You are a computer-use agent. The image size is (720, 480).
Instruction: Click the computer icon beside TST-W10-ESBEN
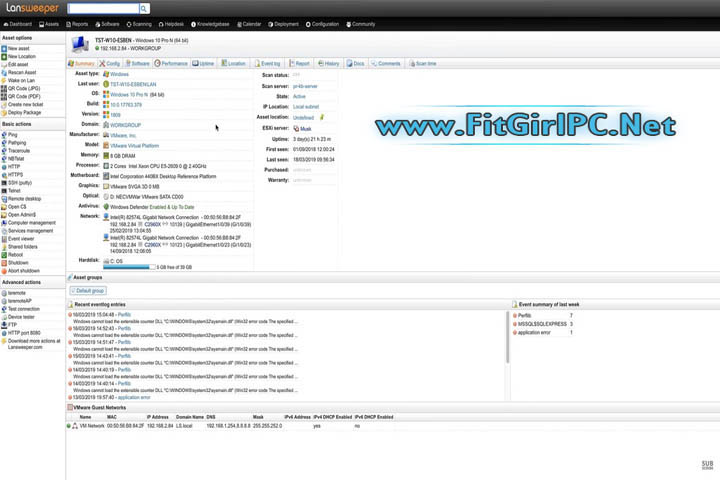click(80, 43)
